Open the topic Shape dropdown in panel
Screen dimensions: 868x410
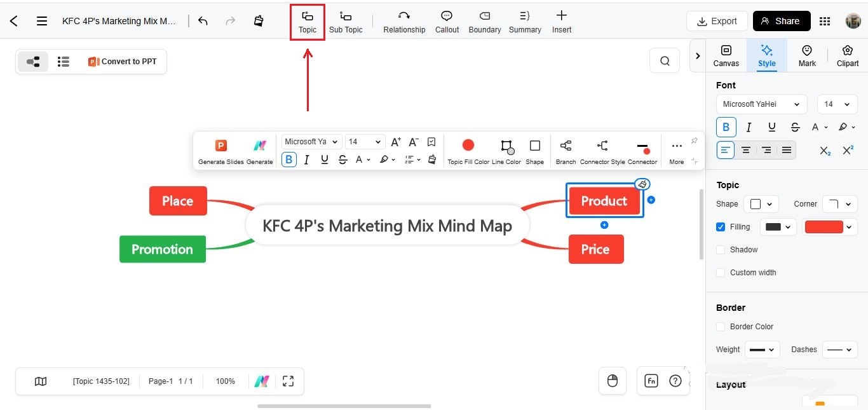pyautogui.click(x=761, y=204)
